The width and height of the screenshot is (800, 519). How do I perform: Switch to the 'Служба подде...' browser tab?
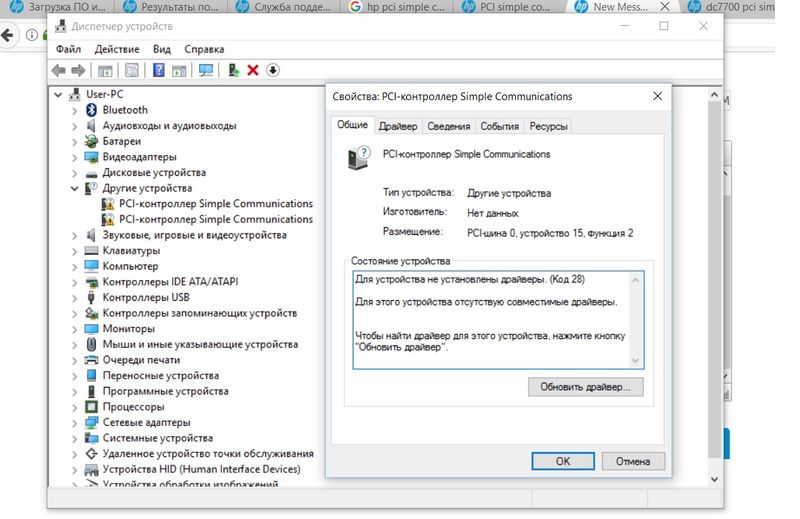(283, 7)
